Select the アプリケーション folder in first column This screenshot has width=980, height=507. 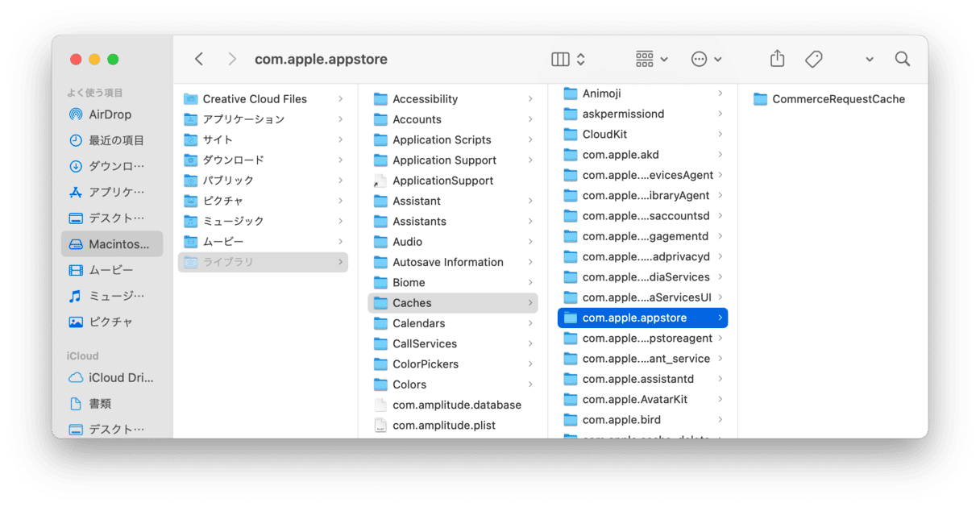[263, 119]
